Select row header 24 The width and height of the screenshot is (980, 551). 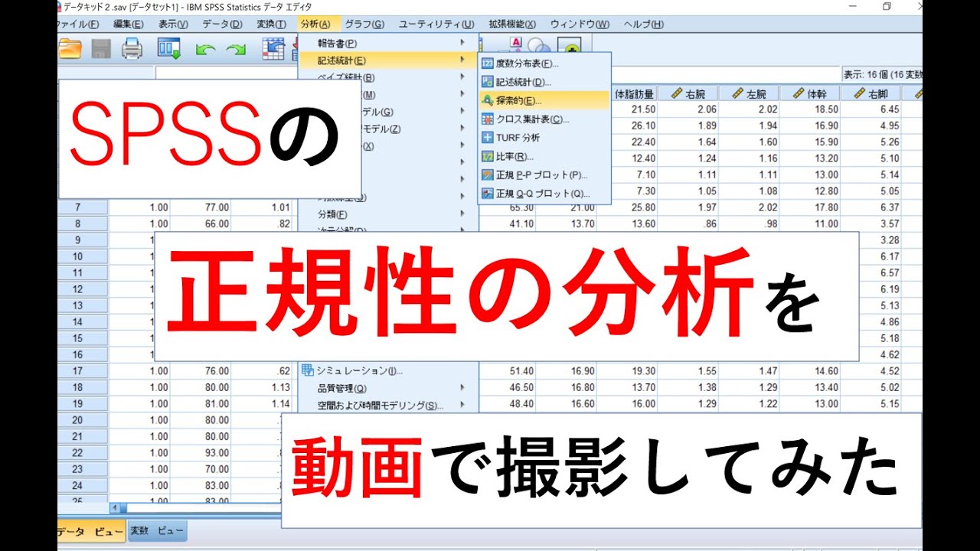coord(83,485)
